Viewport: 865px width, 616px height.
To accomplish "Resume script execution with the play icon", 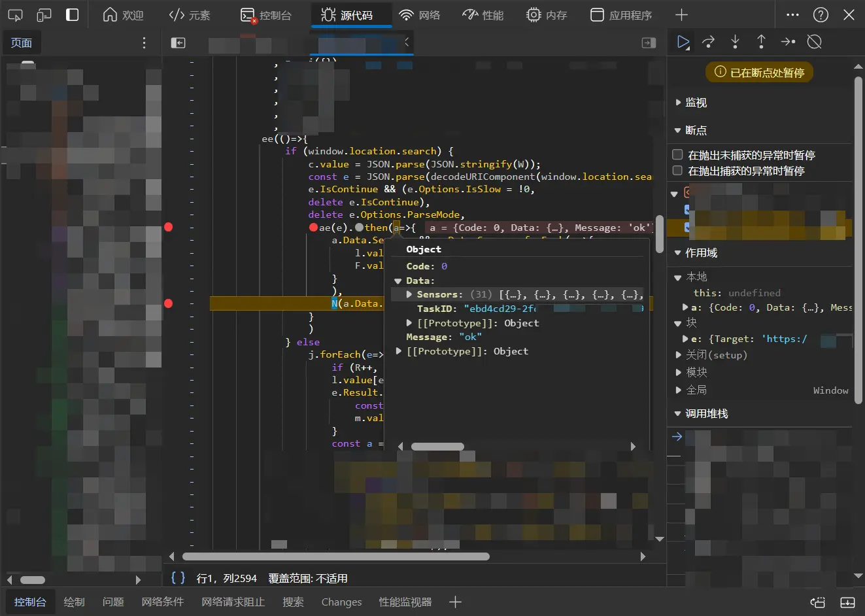I will click(x=683, y=42).
